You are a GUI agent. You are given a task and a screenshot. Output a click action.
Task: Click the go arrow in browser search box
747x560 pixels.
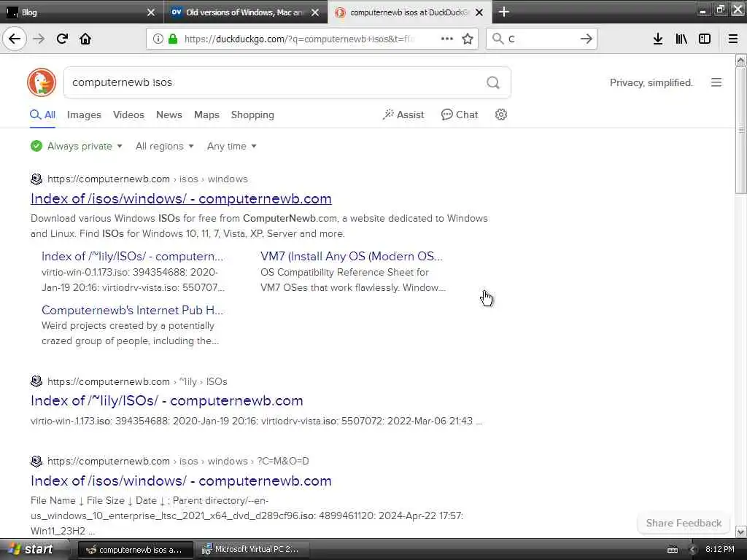[587, 39]
